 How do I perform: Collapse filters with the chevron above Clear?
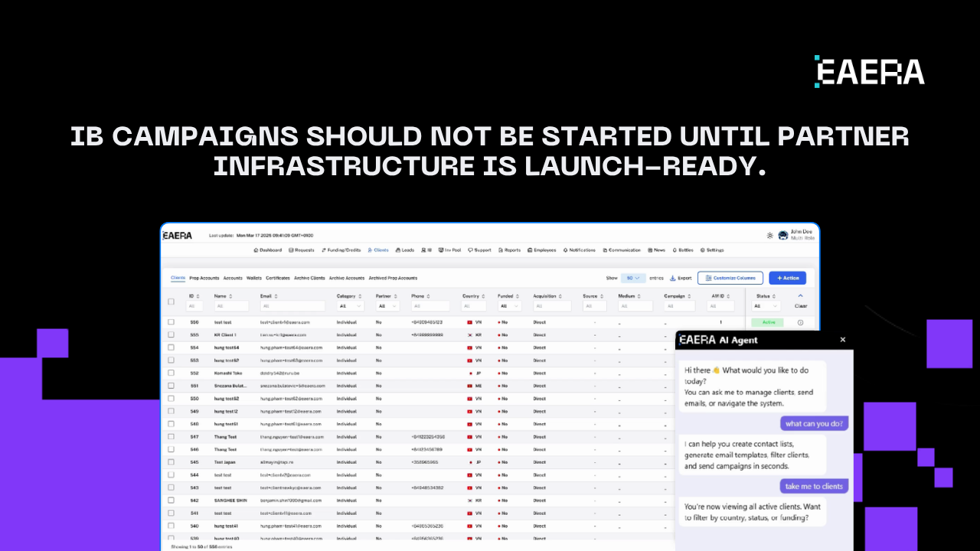pyautogui.click(x=801, y=295)
